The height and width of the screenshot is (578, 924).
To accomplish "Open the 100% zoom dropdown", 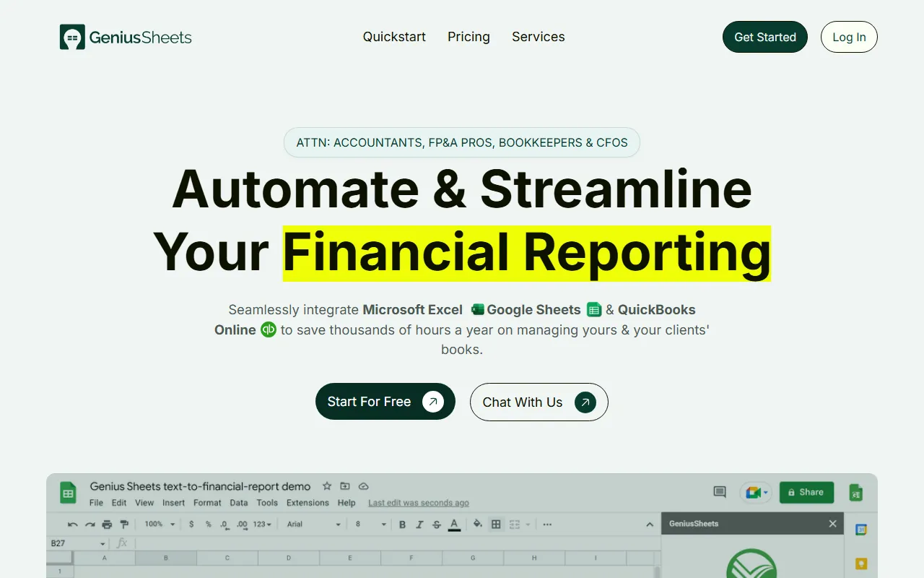I will (x=160, y=525).
